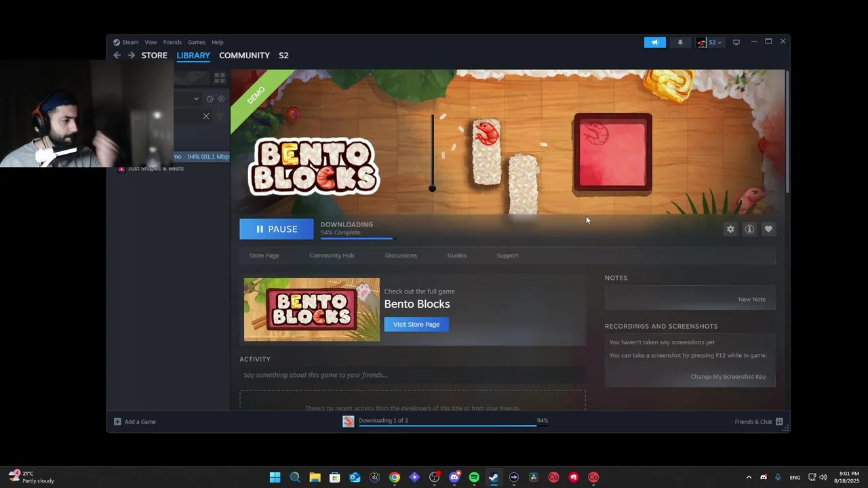Click the game page vertical scrollbar
The width and height of the screenshot is (868, 488).
(x=787, y=132)
